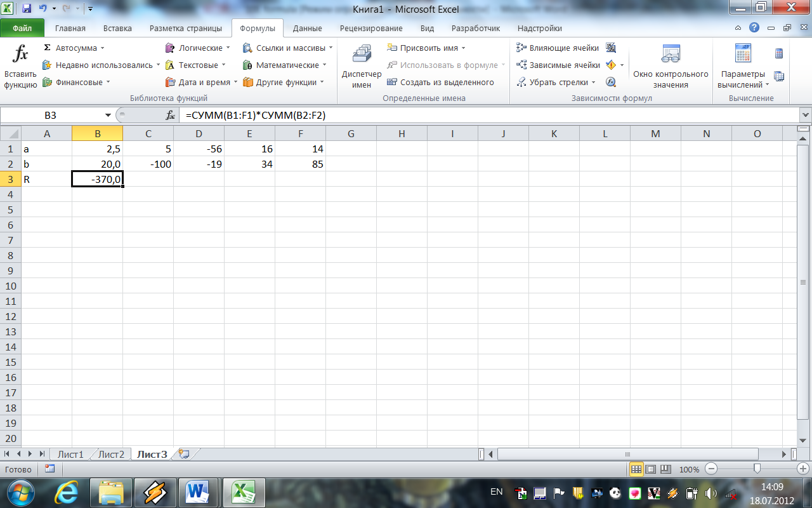The image size is (812, 508).
Task: Switch to the Разработчик ribbon tab
Action: tap(476, 28)
